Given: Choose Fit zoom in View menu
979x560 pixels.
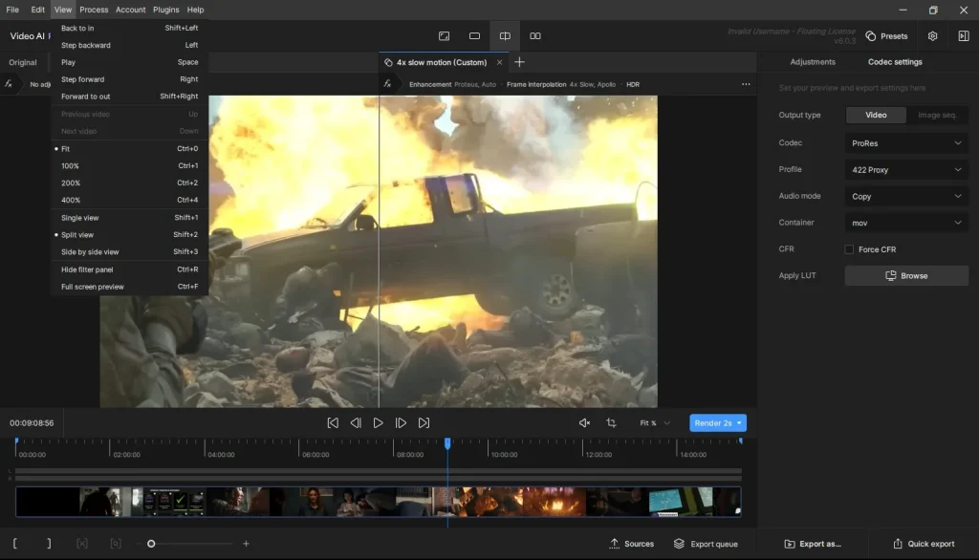Looking at the screenshot, I should [x=129, y=148].
